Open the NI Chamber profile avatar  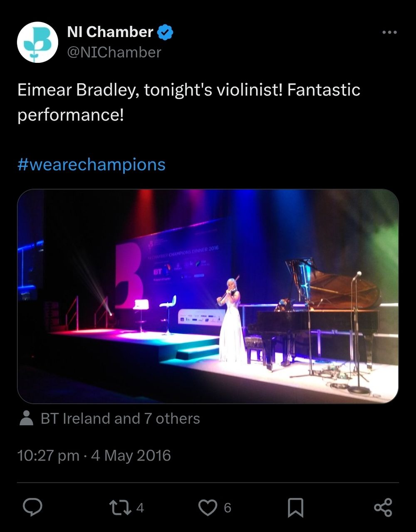[x=37, y=42]
